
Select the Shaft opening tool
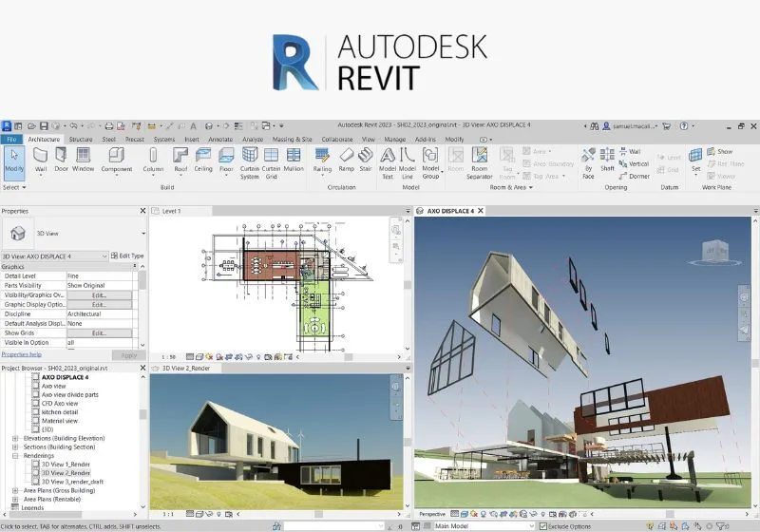pos(607,161)
